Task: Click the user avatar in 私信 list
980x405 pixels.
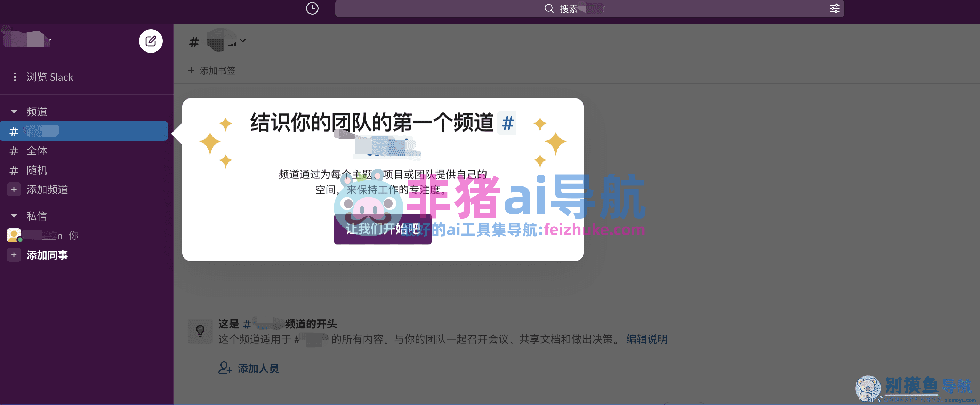Action: click(14, 235)
